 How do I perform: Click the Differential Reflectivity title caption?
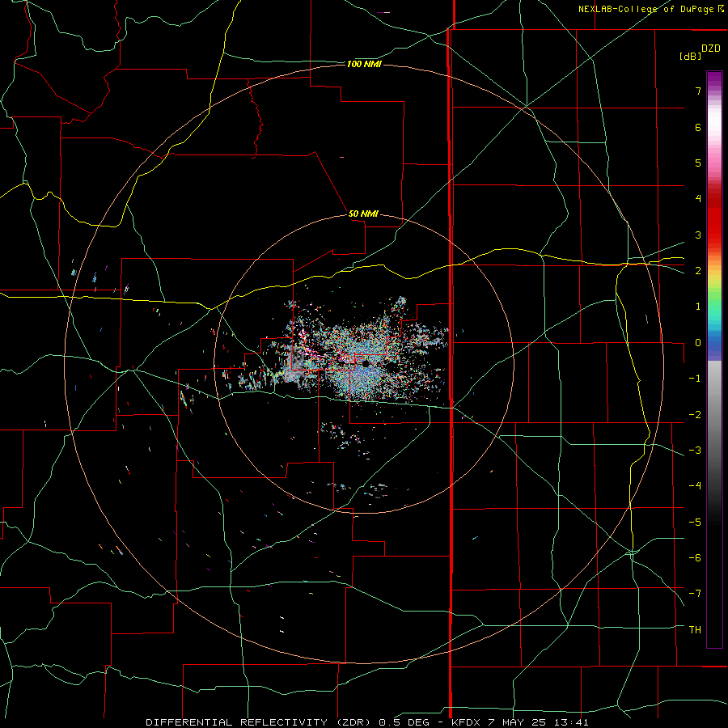pos(366,722)
